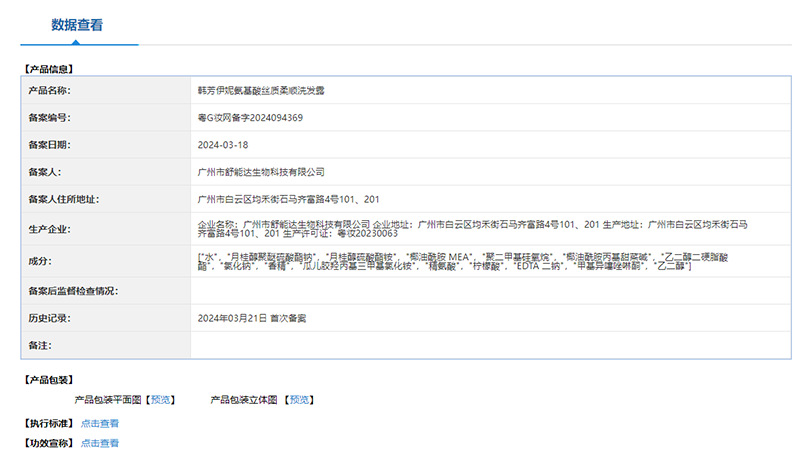Click the filing date 2024-03-18
The height and width of the screenshot is (469, 800).
pos(223,145)
